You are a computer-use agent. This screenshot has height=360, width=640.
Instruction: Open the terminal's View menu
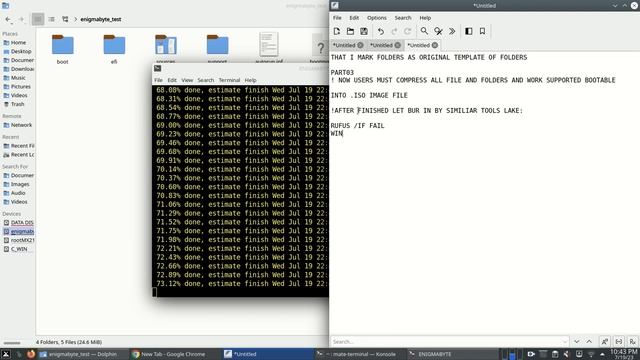click(x=187, y=80)
